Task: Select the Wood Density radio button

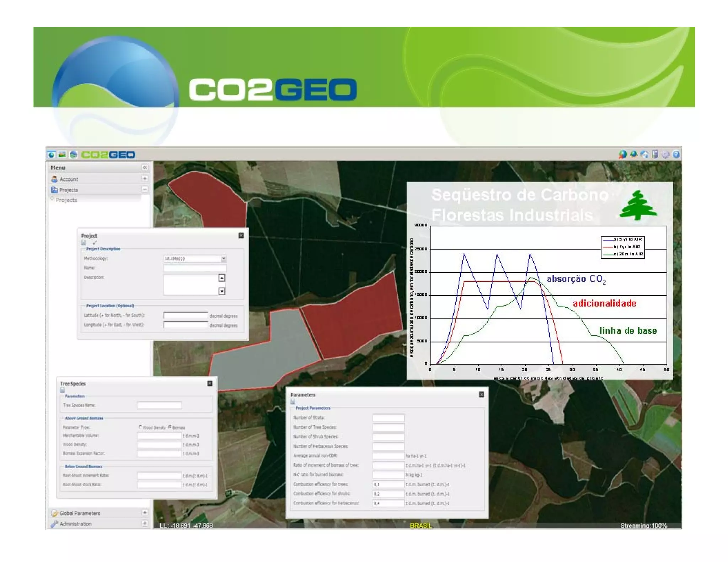Action: [140, 427]
